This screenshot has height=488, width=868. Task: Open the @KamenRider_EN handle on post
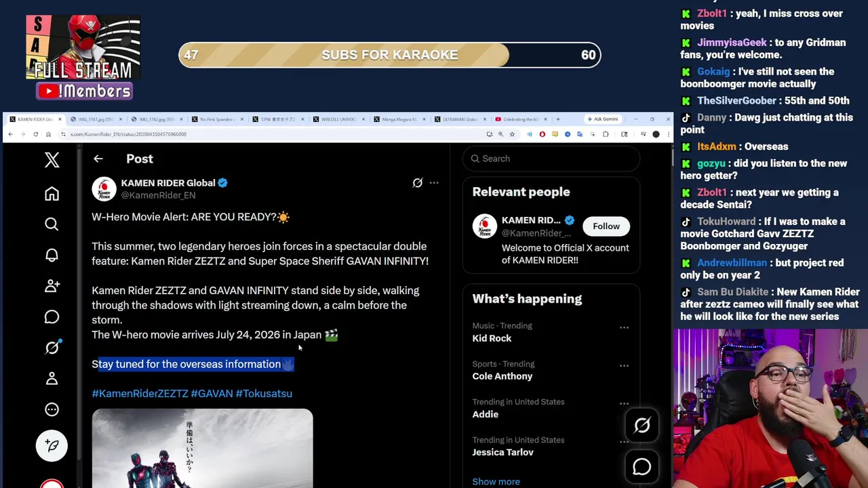click(x=158, y=195)
